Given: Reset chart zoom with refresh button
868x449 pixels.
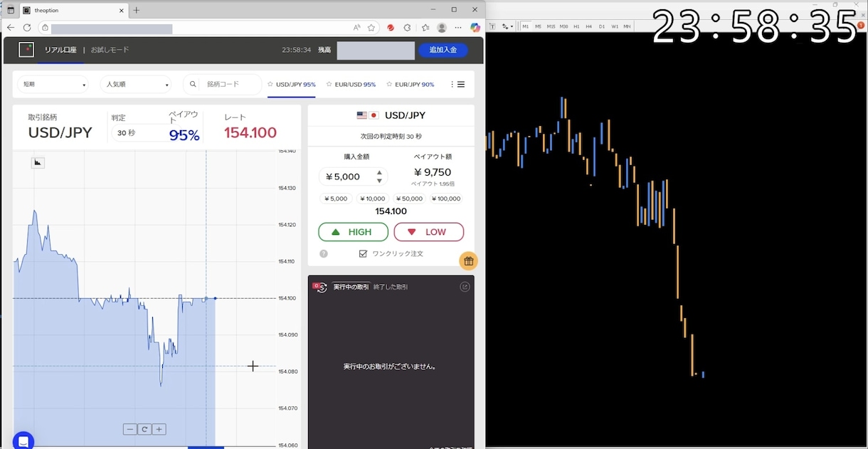Looking at the screenshot, I should (144, 429).
